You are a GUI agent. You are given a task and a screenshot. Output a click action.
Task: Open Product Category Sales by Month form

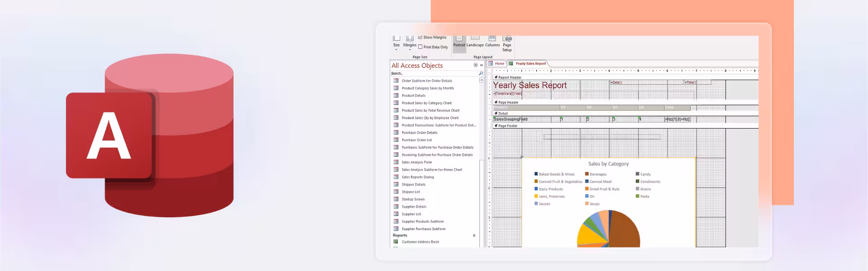(x=427, y=88)
